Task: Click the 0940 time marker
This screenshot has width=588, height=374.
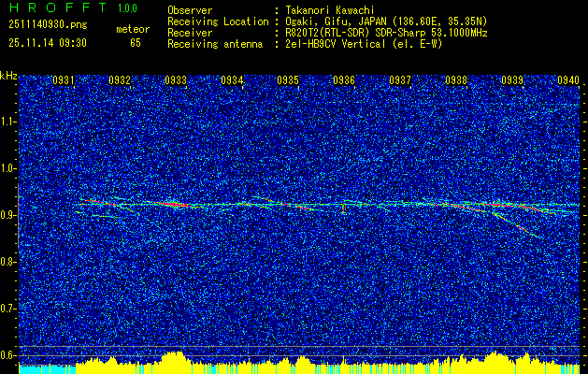Action: 568,80
